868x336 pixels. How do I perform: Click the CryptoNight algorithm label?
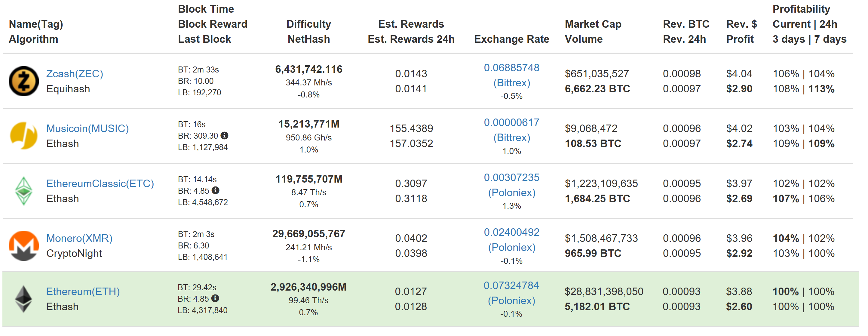pyautogui.click(x=74, y=254)
